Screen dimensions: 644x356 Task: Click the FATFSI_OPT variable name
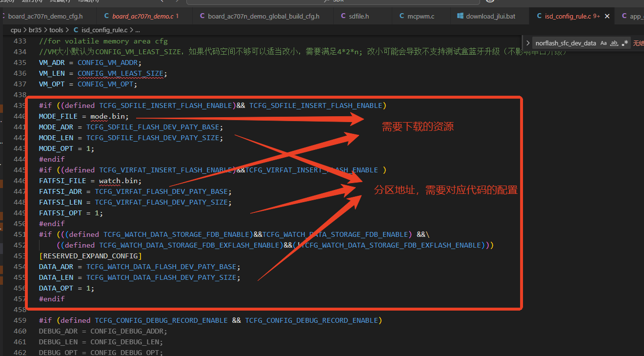pyautogui.click(x=60, y=213)
